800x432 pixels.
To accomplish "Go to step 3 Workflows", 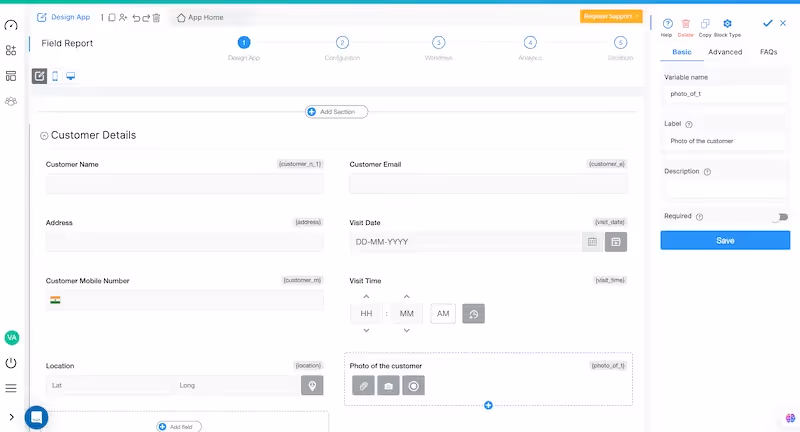I will (438, 42).
